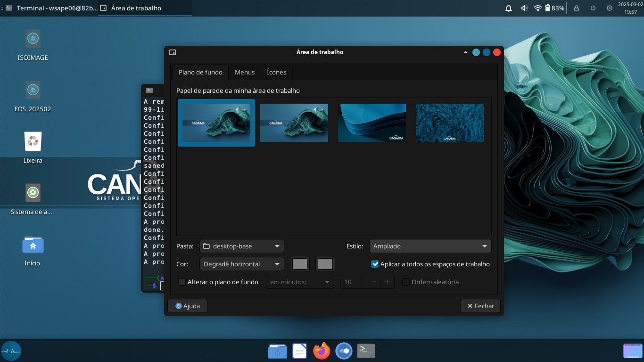The height and width of the screenshot is (362, 644).
Task: Click the Fechar button
Action: pyautogui.click(x=480, y=306)
